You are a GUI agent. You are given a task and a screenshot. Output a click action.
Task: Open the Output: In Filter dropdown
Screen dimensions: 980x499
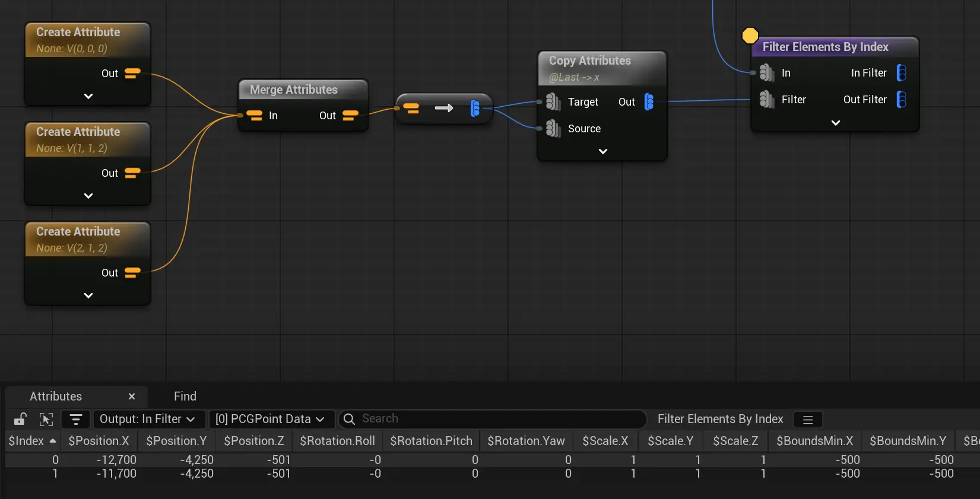(x=148, y=419)
